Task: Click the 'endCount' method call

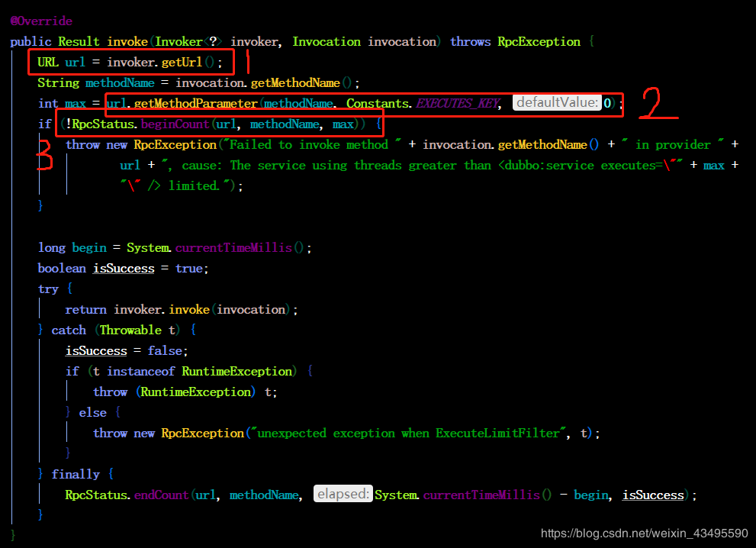Action: [x=161, y=495]
